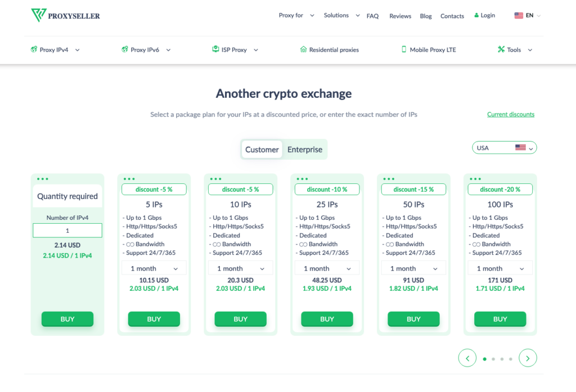Open the Current discounts link

click(511, 114)
